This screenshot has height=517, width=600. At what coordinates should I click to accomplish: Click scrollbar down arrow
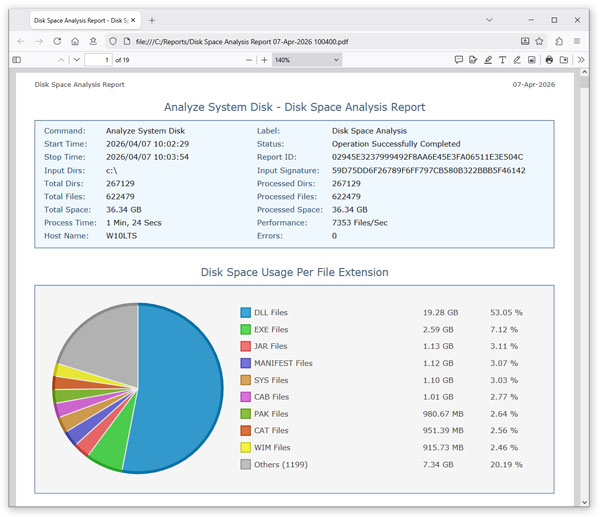[x=584, y=502]
